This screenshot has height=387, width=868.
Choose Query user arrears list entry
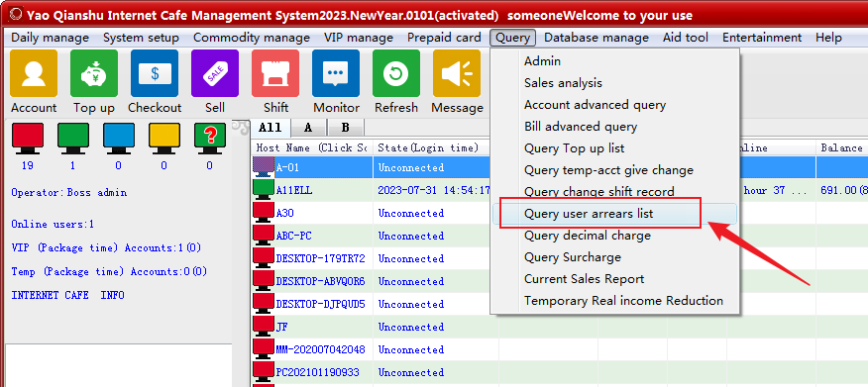point(614,214)
